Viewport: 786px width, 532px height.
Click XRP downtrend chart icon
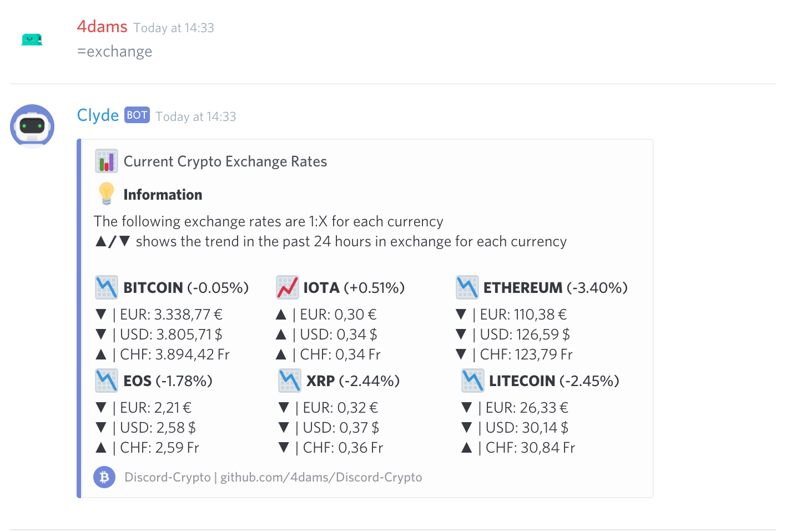click(x=290, y=381)
